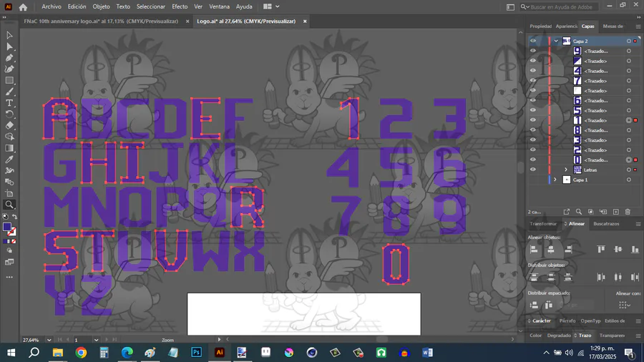Collapse the Capa 2 layer
The width and height of the screenshot is (644, 362).
pyautogui.click(x=556, y=41)
